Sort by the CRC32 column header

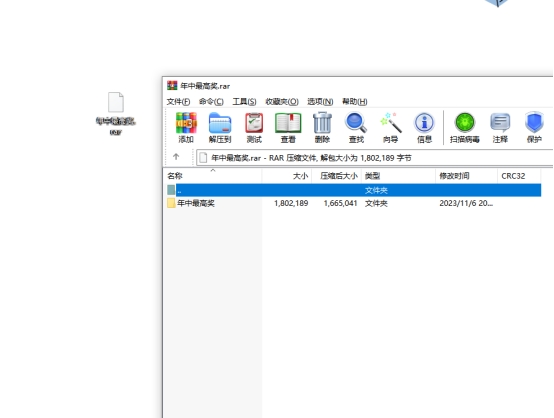519,176
